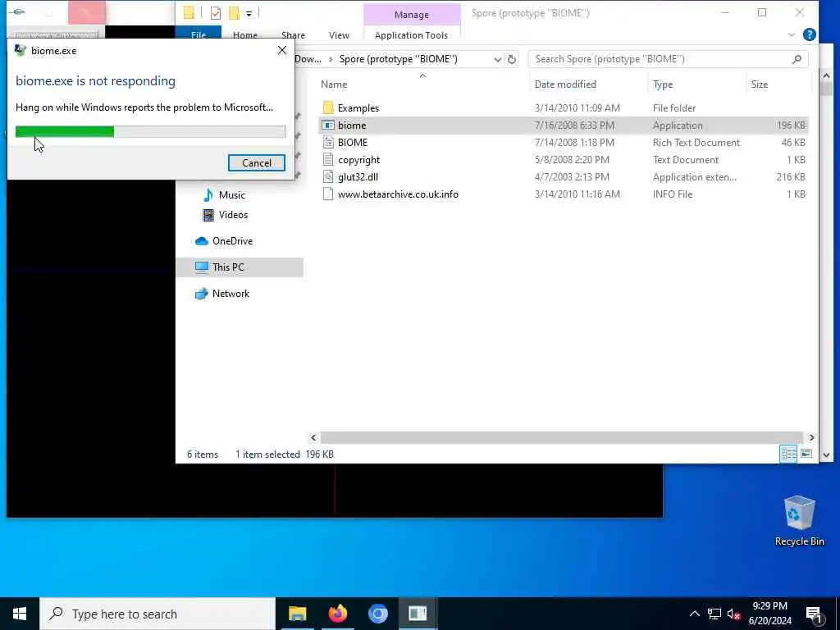
Task: Open Chromium browser from the taskbar
Action: [377, 614]
